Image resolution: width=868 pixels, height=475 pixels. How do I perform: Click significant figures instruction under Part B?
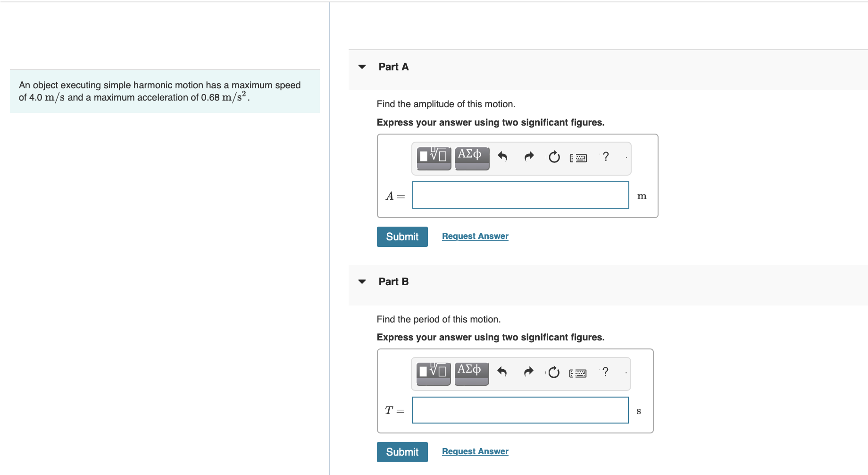click(491, 337)
